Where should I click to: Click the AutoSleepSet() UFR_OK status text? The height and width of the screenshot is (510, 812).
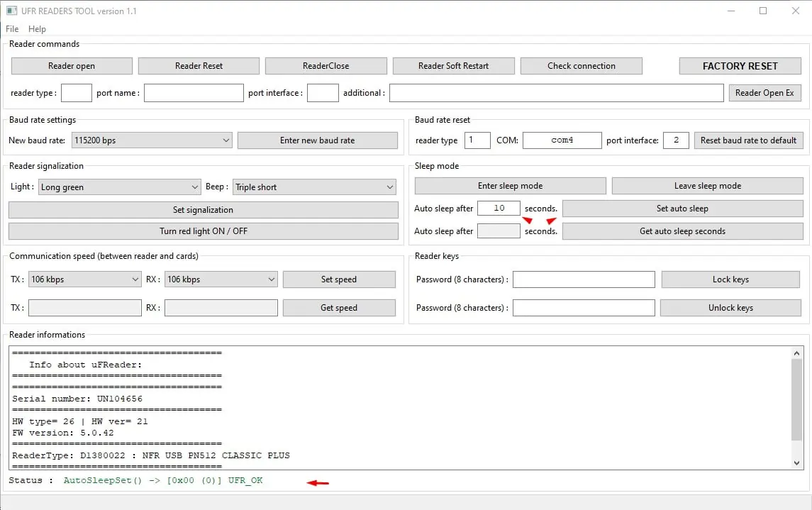(162, 480)
